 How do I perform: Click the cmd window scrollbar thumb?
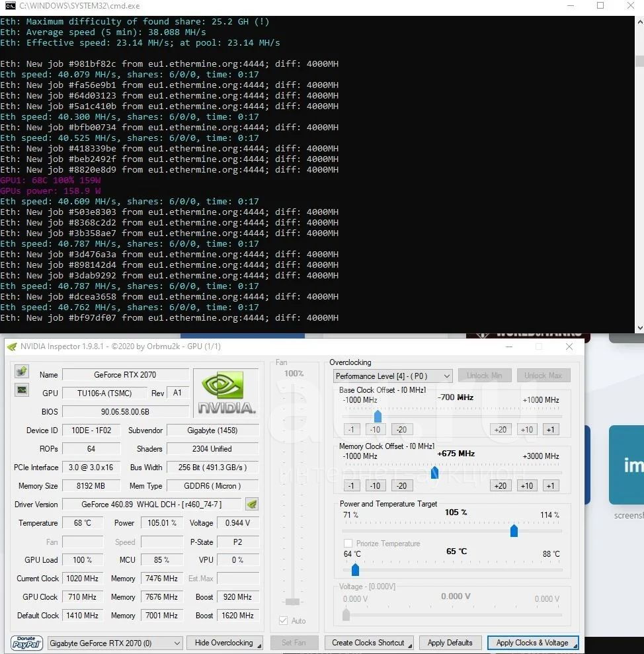pyautogui.click(x=640, y=61)
